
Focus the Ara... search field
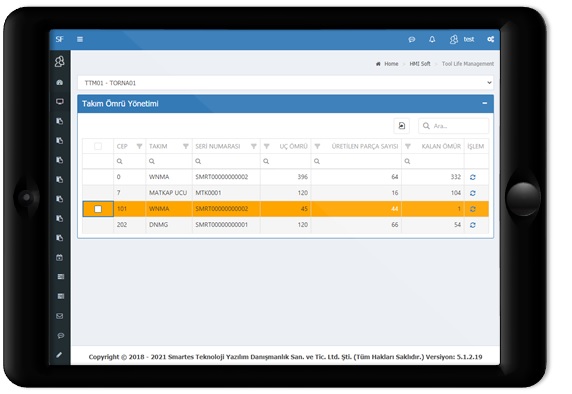(453, 126)
